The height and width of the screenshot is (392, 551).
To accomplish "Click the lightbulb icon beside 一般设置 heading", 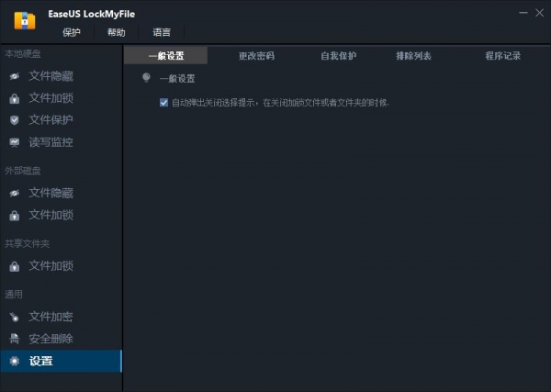I will [x=146, y=78].
